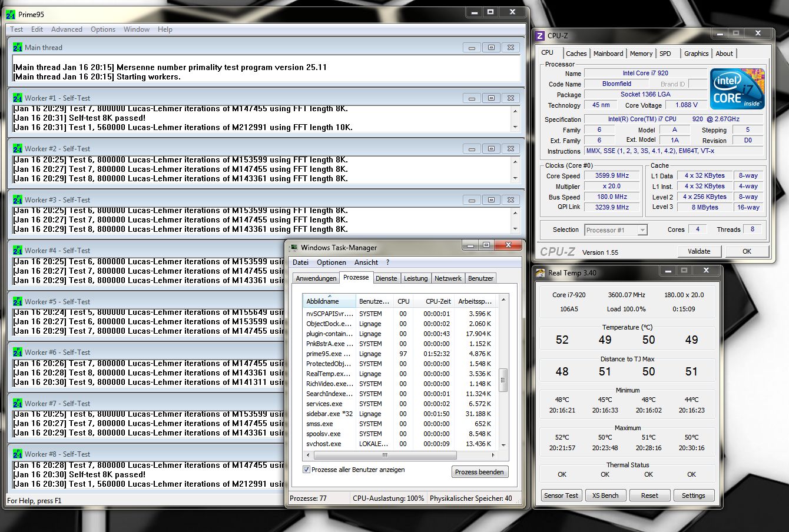Toggle 'Prozesse aller Benutzer anzeigen' checkbox

pos(306,470)
